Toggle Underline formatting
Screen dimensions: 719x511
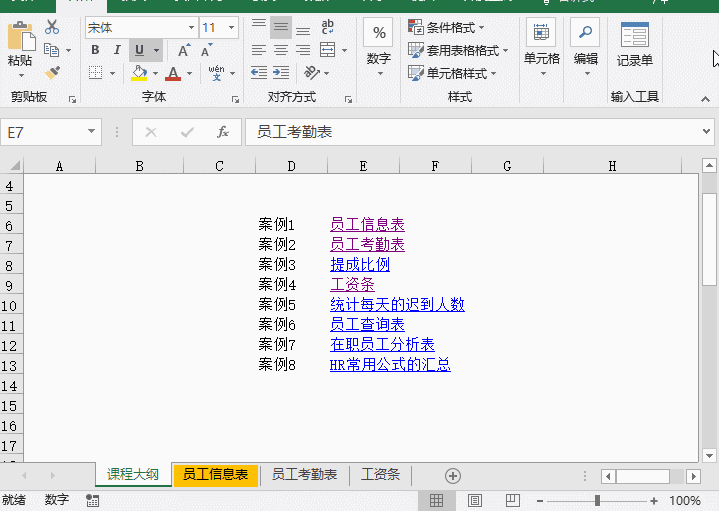(x=139, y=50)
